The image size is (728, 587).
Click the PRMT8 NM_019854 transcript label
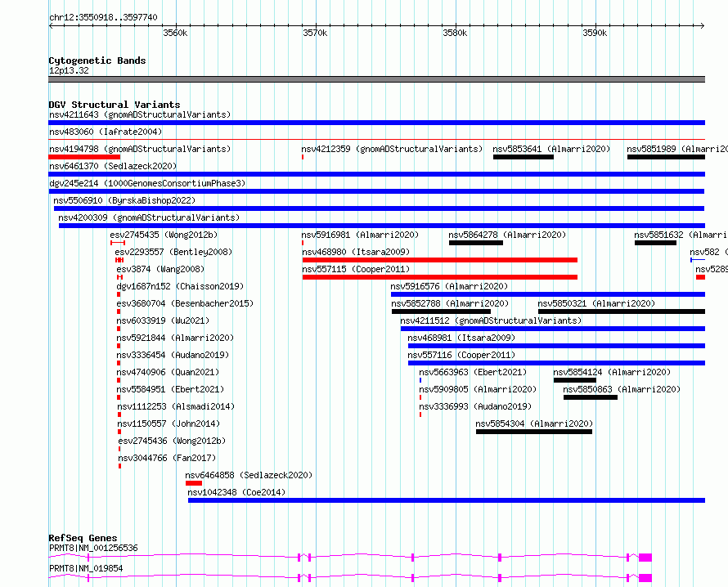(86, 568)
